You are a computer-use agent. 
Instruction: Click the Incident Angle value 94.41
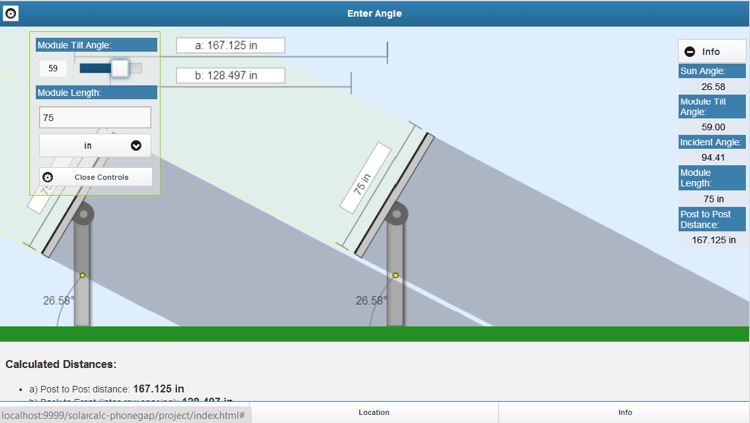713,157
